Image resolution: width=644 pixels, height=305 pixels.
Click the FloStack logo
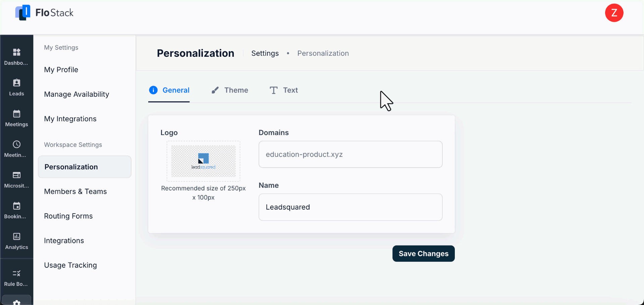tap(44, 13)
